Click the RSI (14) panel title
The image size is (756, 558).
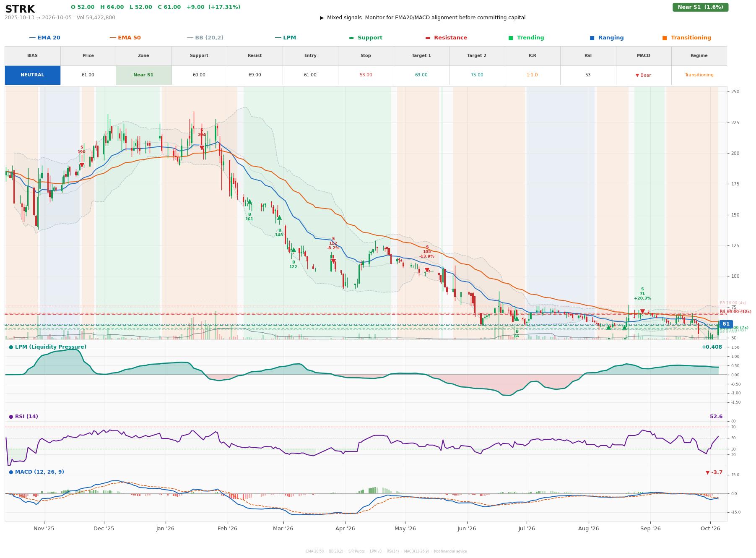[x=23, y=417]
